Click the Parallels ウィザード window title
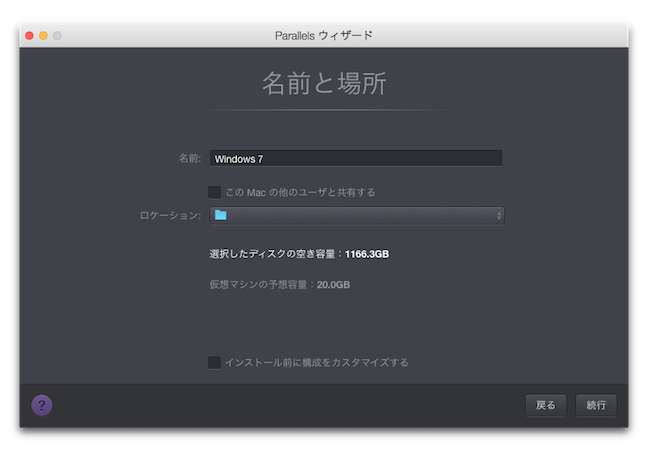 (324, 36)
